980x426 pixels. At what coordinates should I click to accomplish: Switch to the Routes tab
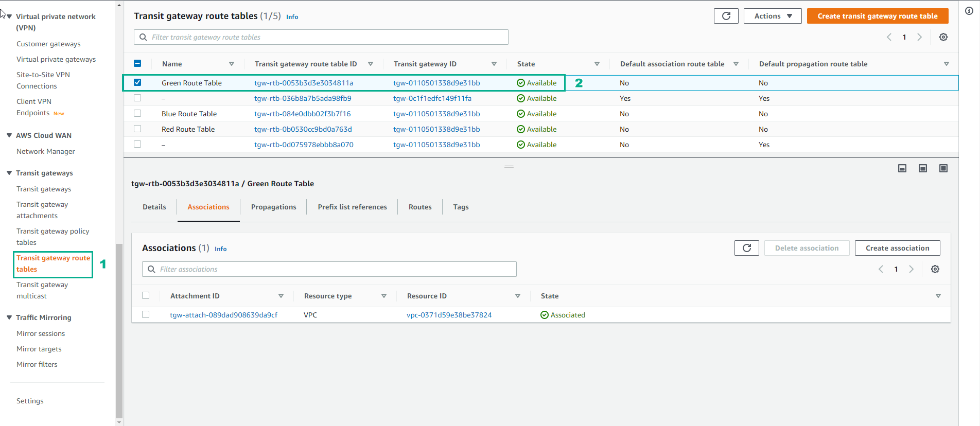point(420,207)
